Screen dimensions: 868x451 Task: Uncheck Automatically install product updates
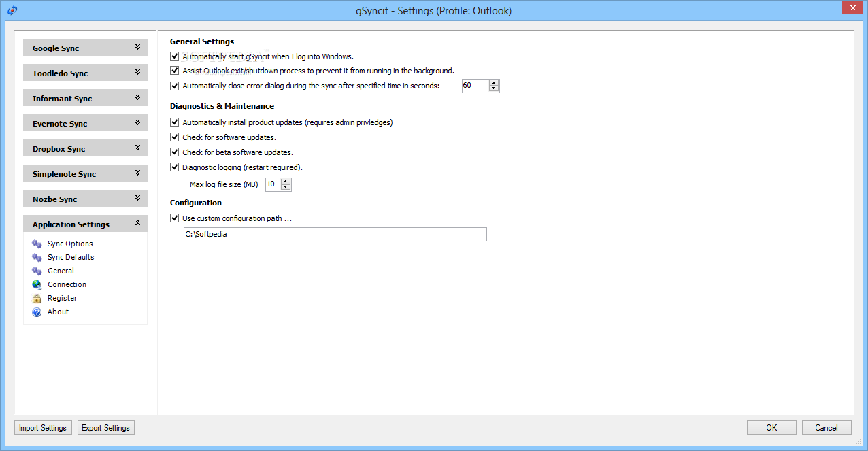[x=174, y=122]
